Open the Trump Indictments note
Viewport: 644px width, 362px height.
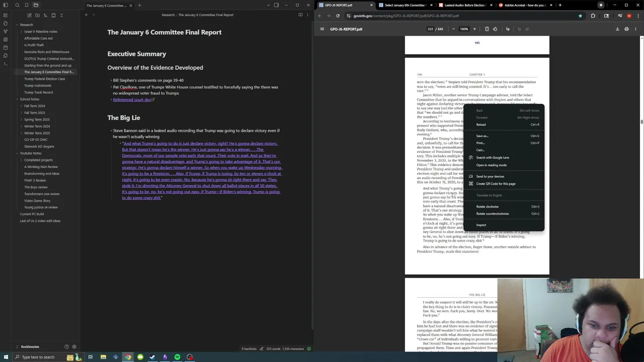point(38,85)
